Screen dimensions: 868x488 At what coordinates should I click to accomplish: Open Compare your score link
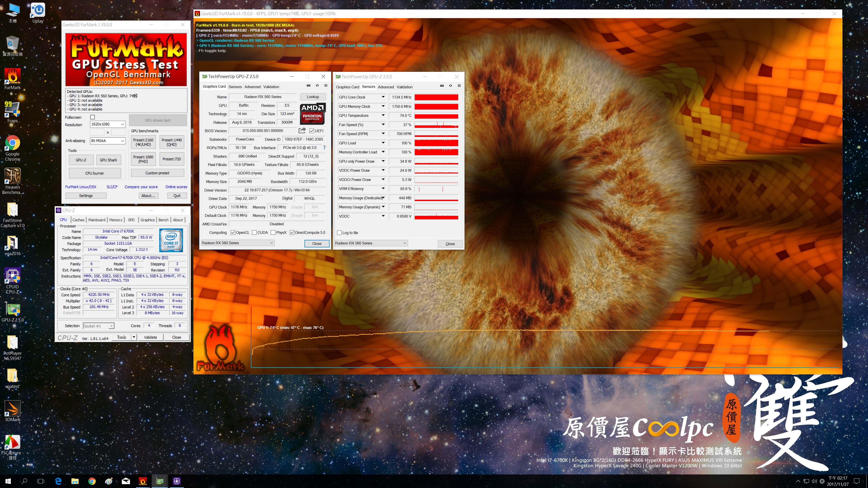(x=141, y=187)
